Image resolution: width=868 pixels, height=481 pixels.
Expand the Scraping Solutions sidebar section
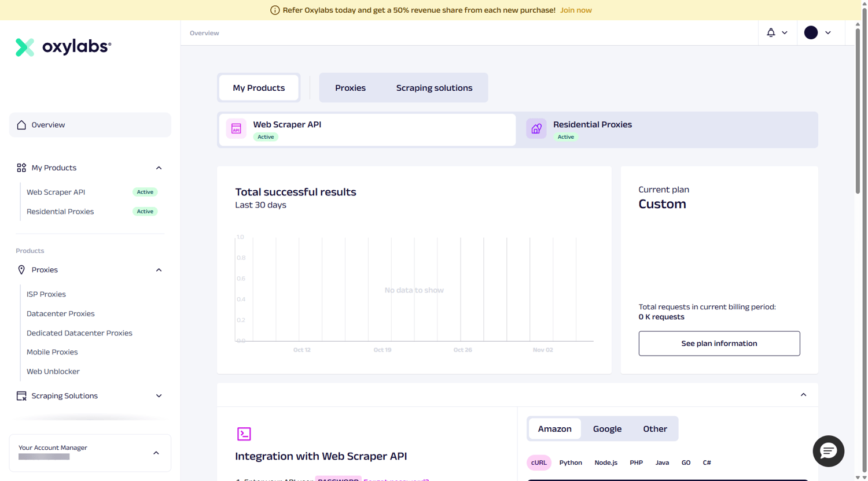(x=159, y=396)
